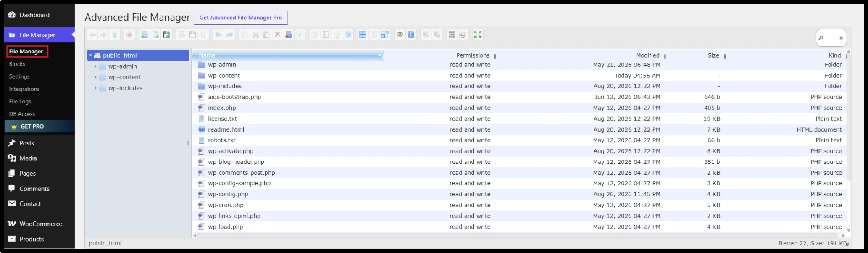Sort the file list by the Name column
The width and height of the screenshot is (868, 253).
tap(288, 55)
